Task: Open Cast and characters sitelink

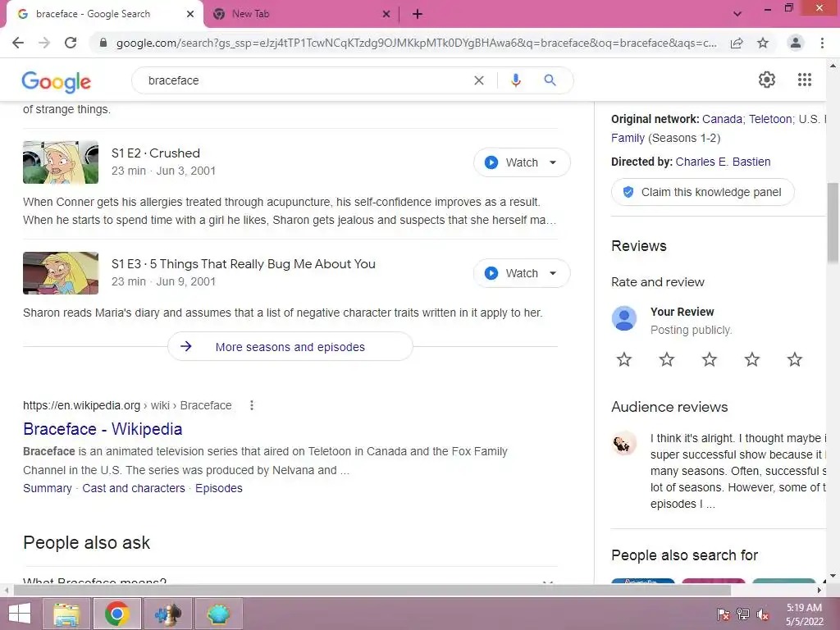Action: [x=134, y=489]
